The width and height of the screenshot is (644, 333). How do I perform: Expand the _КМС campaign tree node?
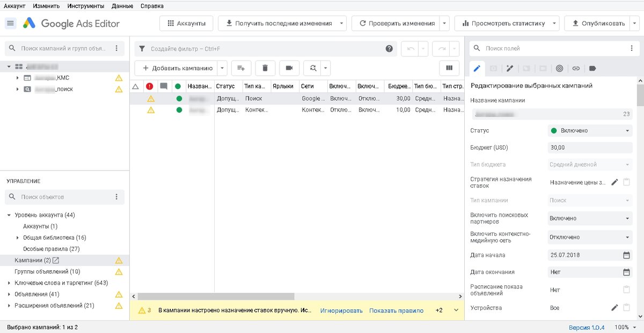tap(18, 78)
